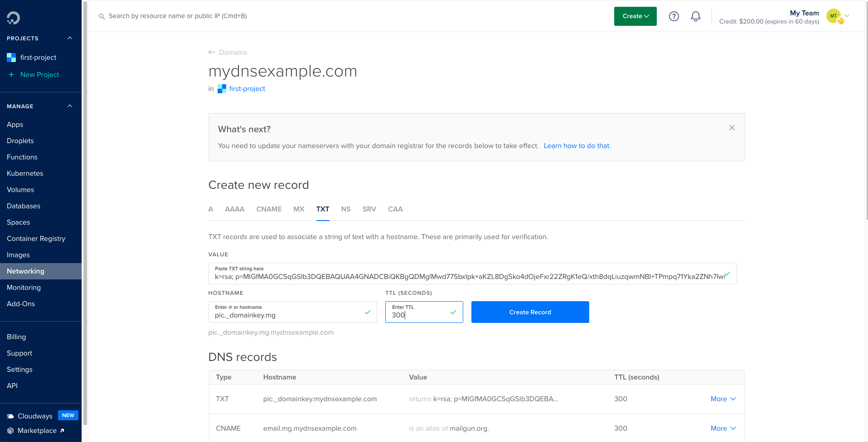Open Images in the sidebar
The height and width of the screenshot is (442, 868).
tap(18, 255)
